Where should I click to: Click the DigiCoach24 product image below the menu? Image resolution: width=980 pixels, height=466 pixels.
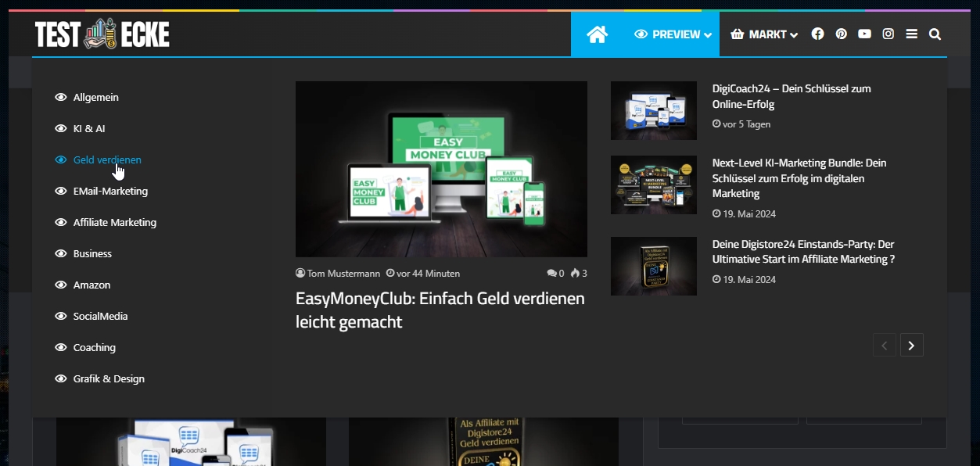pyautogui.click(x=191, y=442)
